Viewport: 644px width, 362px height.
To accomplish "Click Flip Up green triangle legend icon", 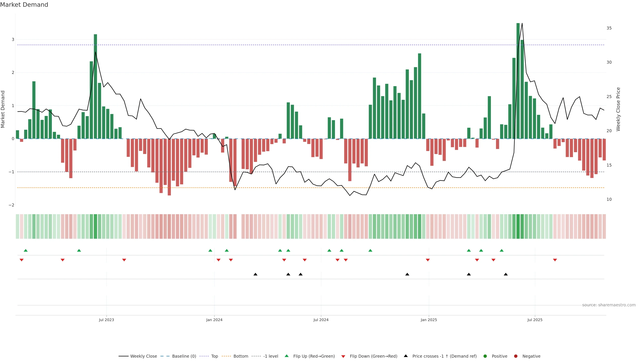I will tap(287, 356).
